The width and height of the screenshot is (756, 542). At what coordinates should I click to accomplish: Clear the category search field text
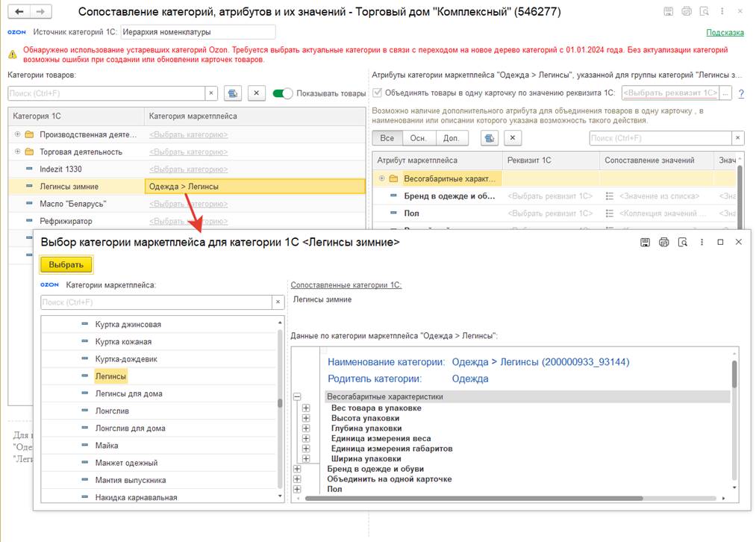[x=211, y=93]
